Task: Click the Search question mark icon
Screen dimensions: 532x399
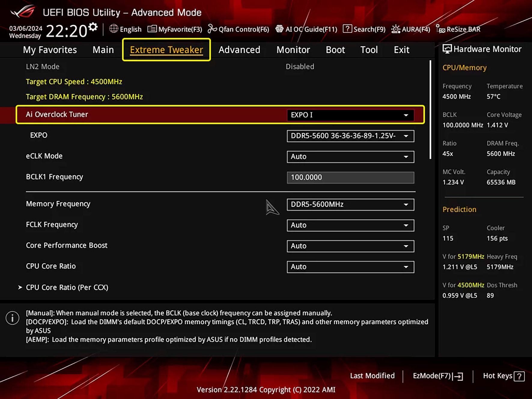Action: 347,29
